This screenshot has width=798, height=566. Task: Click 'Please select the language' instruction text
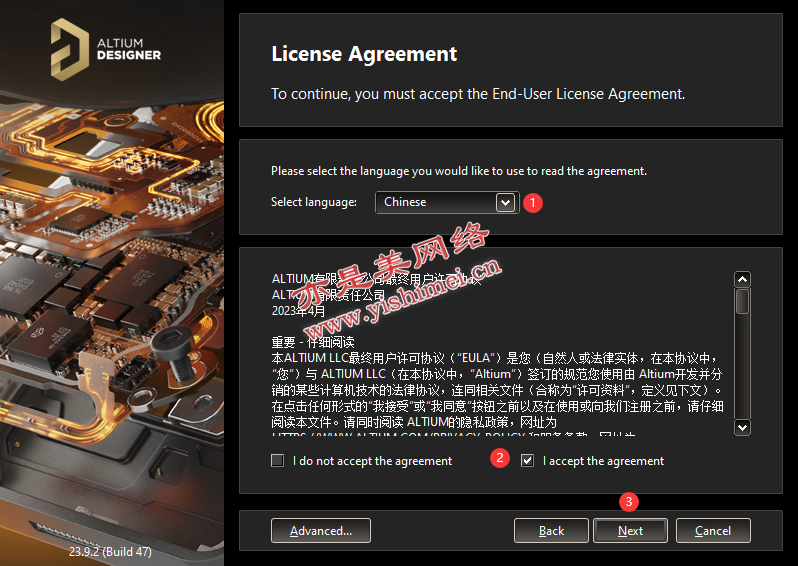[x=459, y=171]
